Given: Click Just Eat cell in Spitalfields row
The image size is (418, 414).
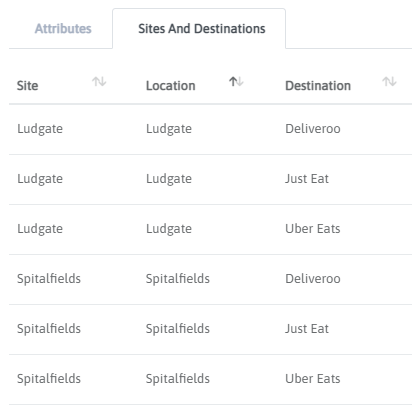Looking at the screenshot, I should pyautogui.click(x=307, y=329).
